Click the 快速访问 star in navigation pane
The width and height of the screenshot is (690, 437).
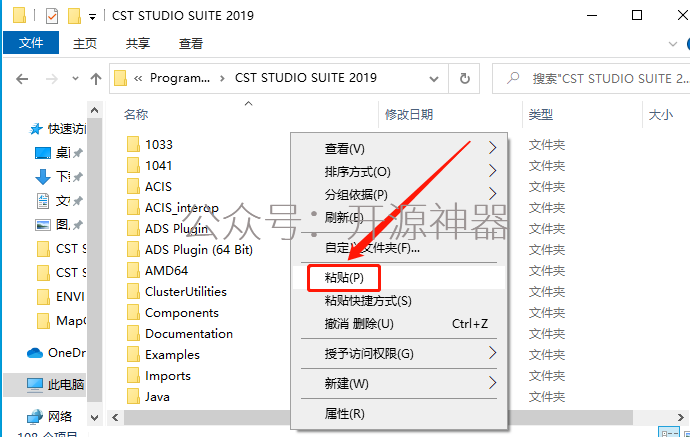pos(36,129)
